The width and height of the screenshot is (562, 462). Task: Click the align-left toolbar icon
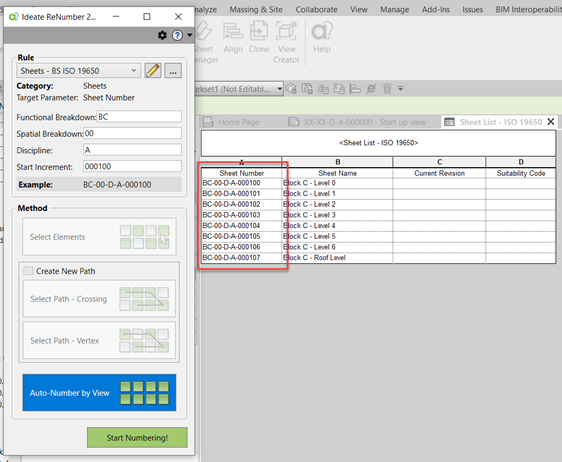tap(355, 89)
